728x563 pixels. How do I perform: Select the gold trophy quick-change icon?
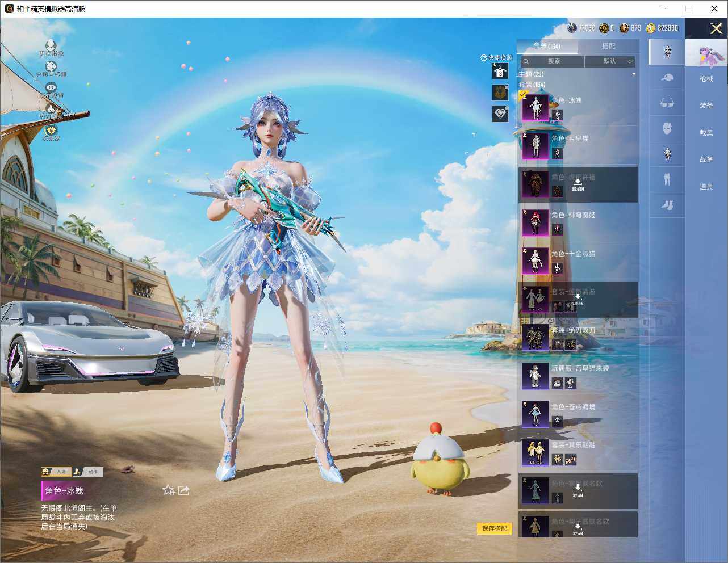point(500,93)
